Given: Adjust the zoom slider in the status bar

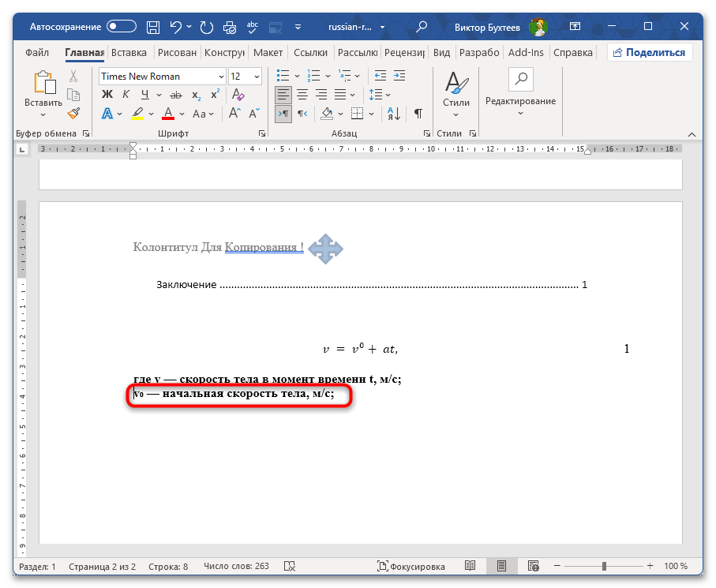Looking at the screenshot, I should [604, 566].
